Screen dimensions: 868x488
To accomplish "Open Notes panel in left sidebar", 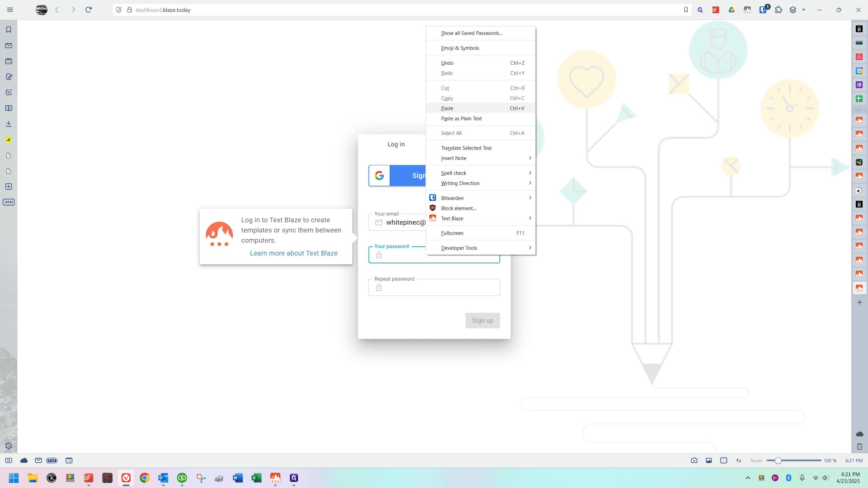I will 8,77.
